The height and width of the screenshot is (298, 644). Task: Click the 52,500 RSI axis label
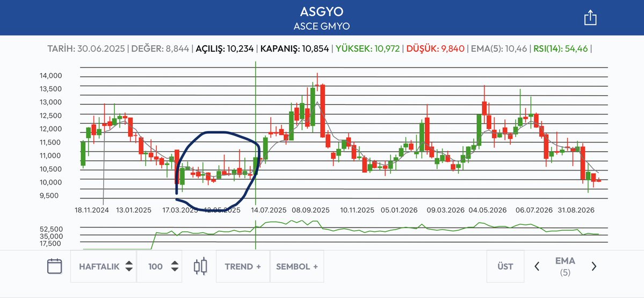click(x=52, y=229)
